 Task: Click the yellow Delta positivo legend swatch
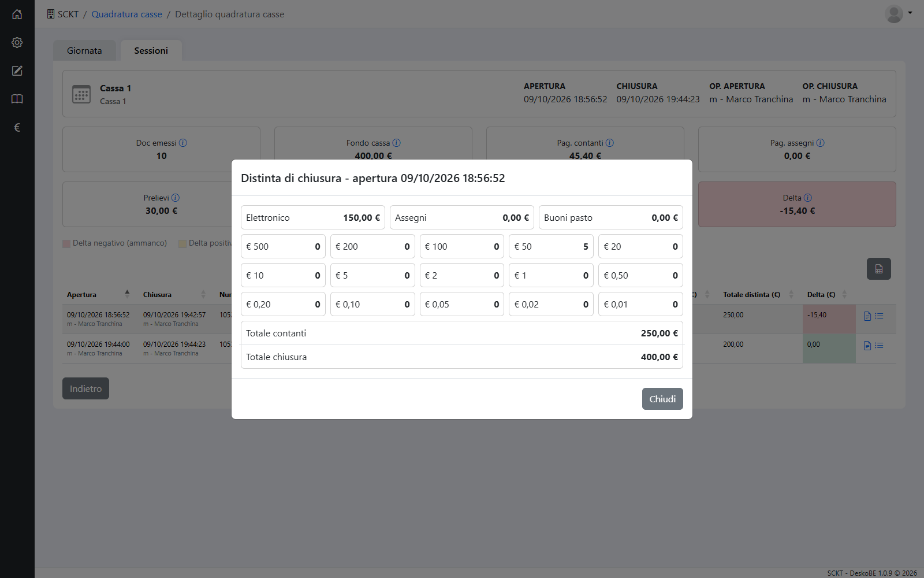click(x=182, y=243)
